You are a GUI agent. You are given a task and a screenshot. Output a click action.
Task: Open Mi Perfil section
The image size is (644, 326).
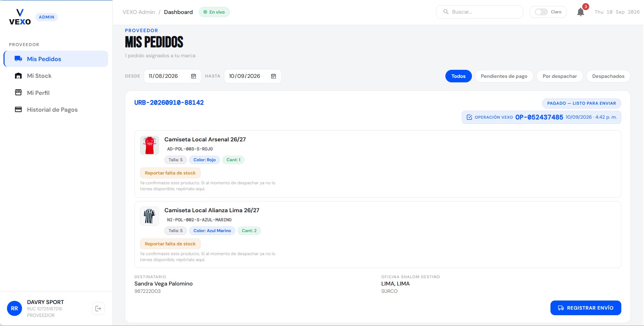pyautogui.click(x=56, y=92)
